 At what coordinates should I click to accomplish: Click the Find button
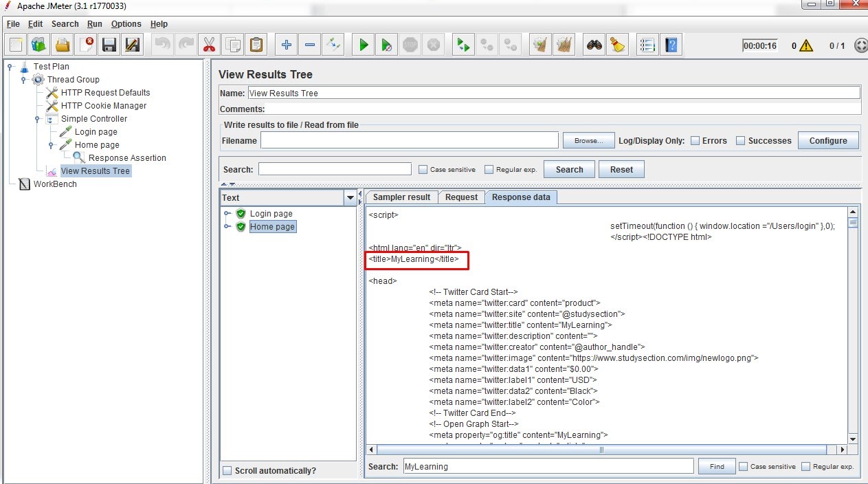(717, 466)
